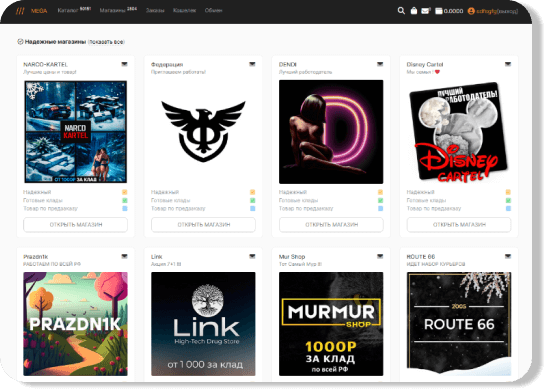Click the ROUTE 66 banner image

coord(459,324)
